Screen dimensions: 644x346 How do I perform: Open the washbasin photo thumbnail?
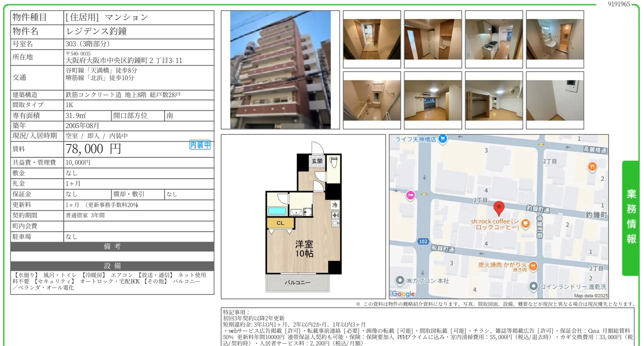point(555,39)
